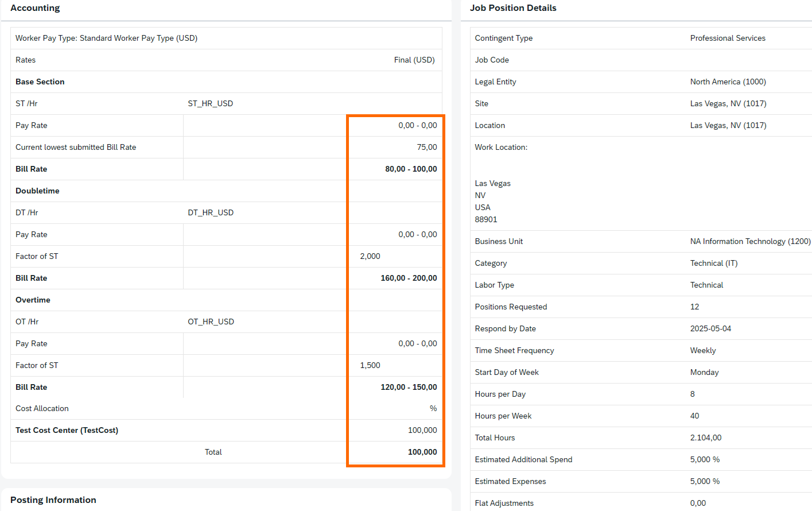Click the OT_HR_USD rate code

click(211, 322)
